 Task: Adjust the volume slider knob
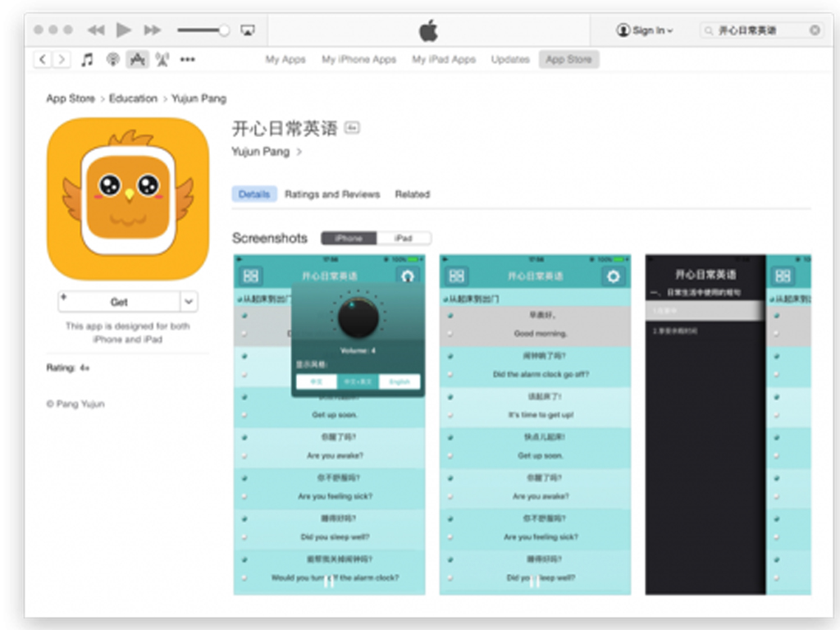(224, 30)
